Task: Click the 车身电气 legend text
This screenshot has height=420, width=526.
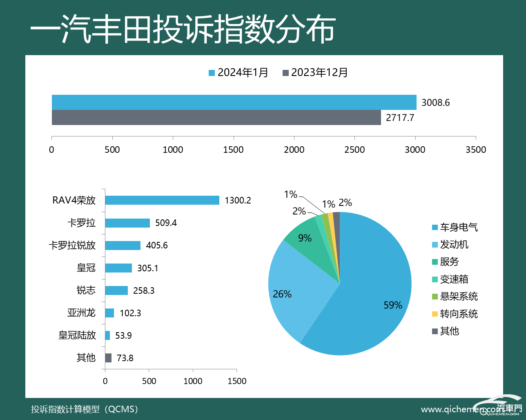Action: pyautogui.click(x=459, y=228)
